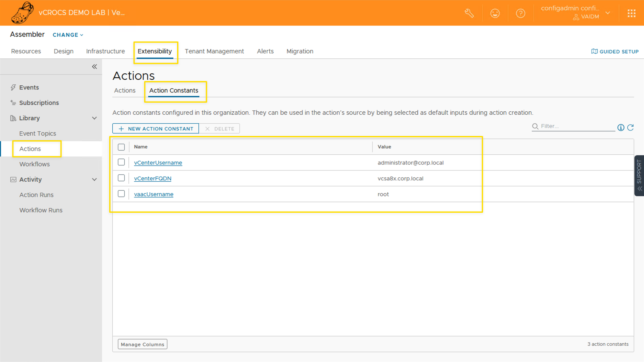Open the help question mark icon
The width and height of the screenshot is (644, 362).
(x=520, y=13)
